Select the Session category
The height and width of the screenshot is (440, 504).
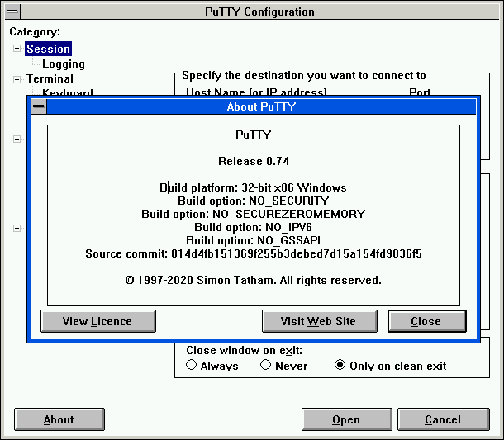click(48, 49)
